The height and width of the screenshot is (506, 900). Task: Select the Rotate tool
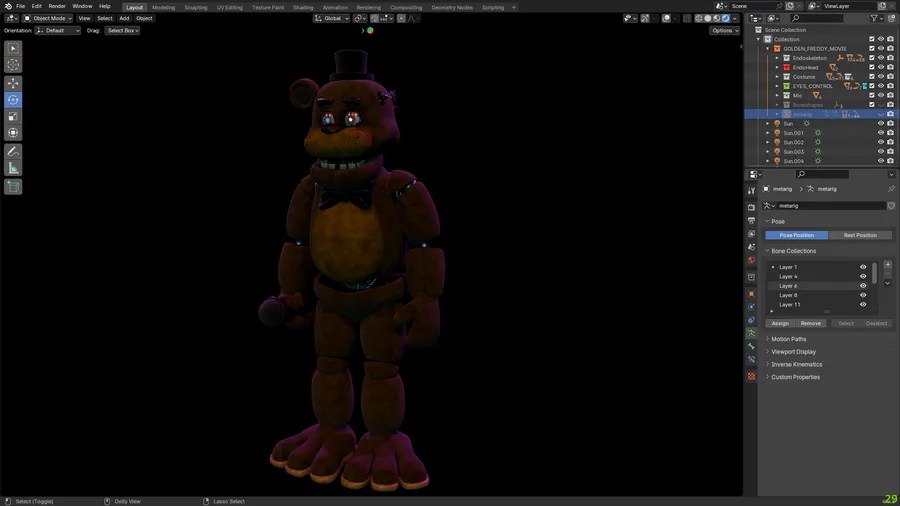pyautogui.click(x=13, y=100)
